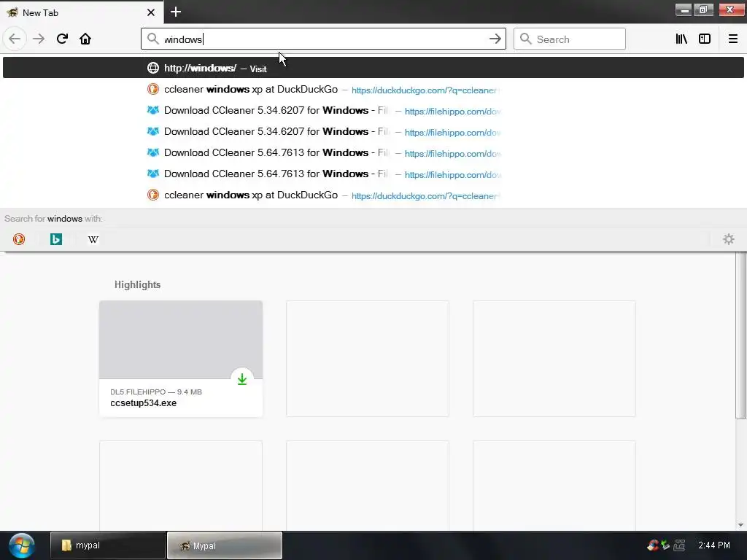This screenshot has width=747, height=560.
Task: Choose second Download CCleaner 5.34.6207 suggestion
Action: tap(373, 131)
